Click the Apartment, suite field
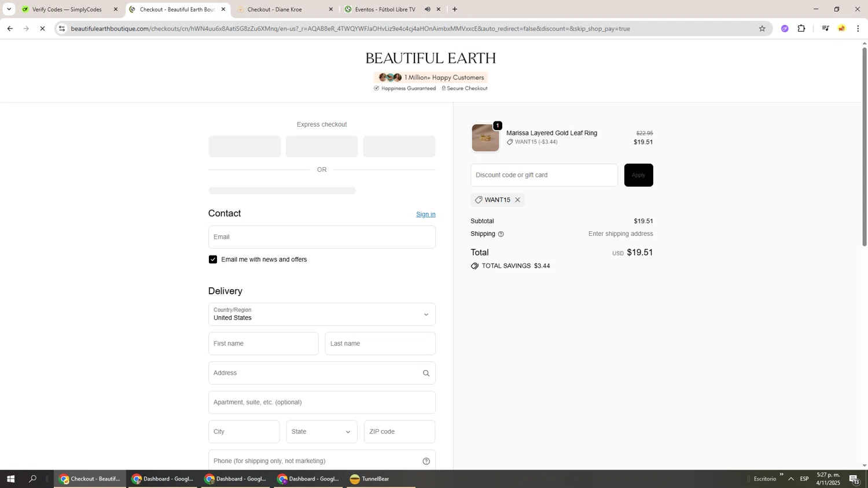This screenshot has height=488, width=868. click(x=322, y=402)
